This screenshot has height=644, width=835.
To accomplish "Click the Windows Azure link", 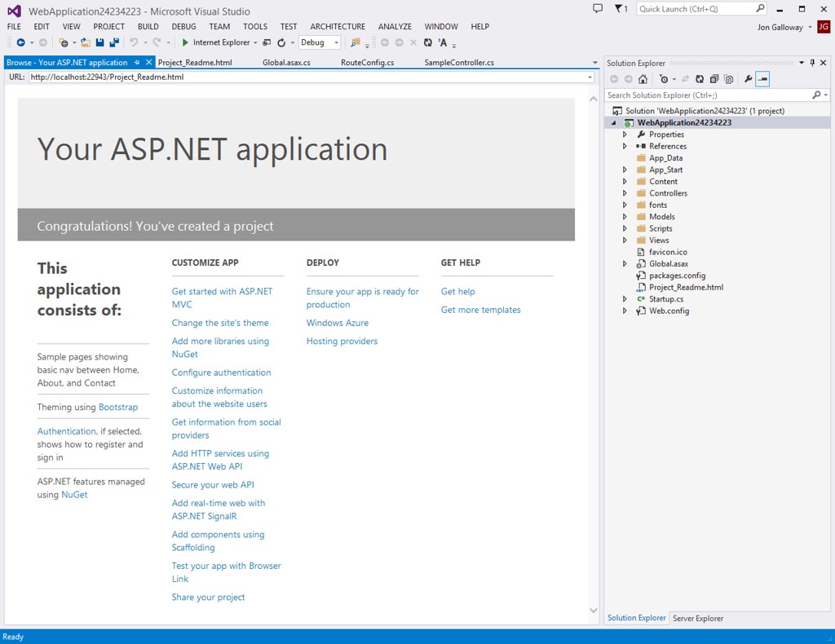I will click(x=337, y=323).
